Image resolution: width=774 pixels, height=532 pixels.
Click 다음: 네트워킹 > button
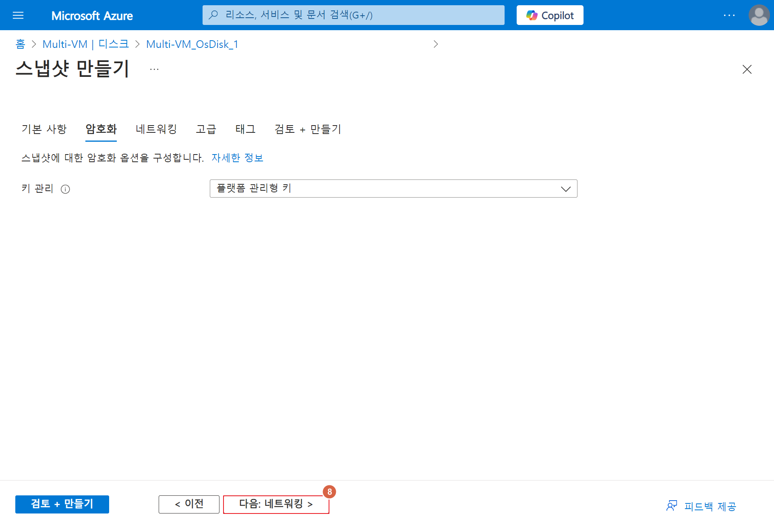click(276, 504)
